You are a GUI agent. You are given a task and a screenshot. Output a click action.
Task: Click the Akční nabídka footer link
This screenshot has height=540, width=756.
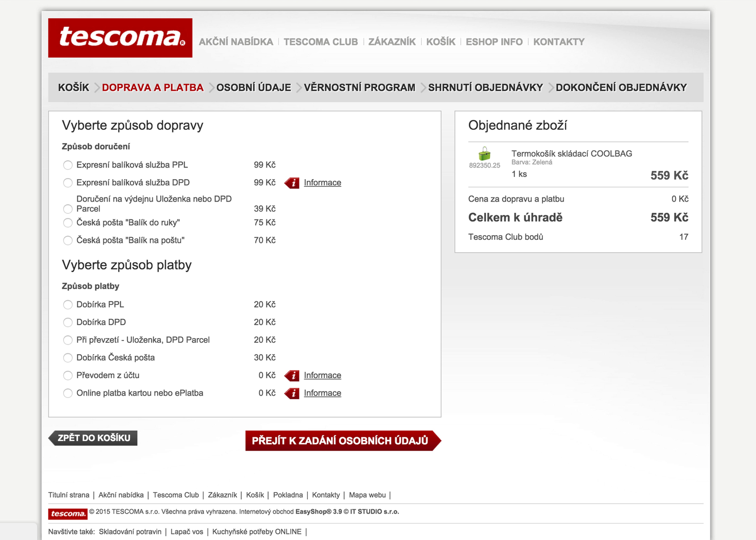[x=121, y=495]
